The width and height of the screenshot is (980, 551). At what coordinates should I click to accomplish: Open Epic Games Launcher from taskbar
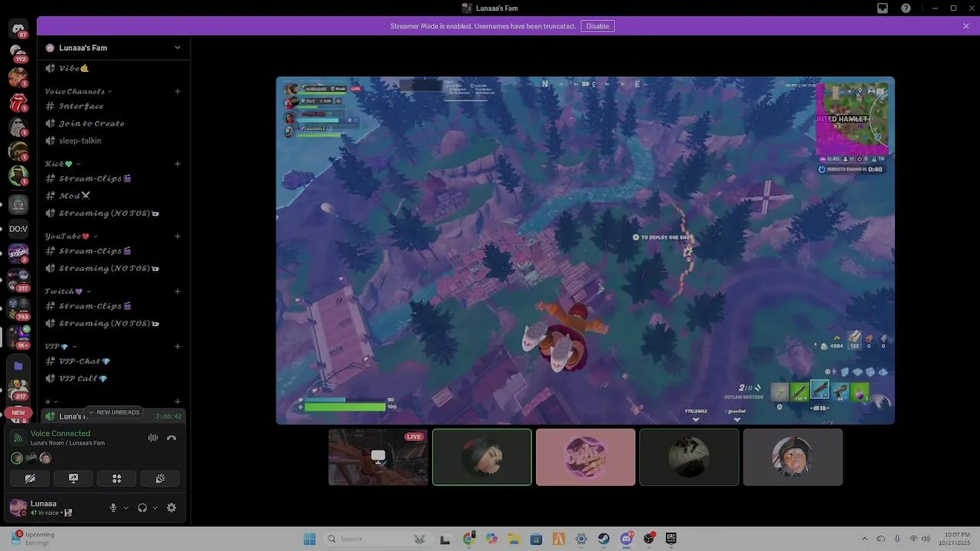[x=671, y=539]
